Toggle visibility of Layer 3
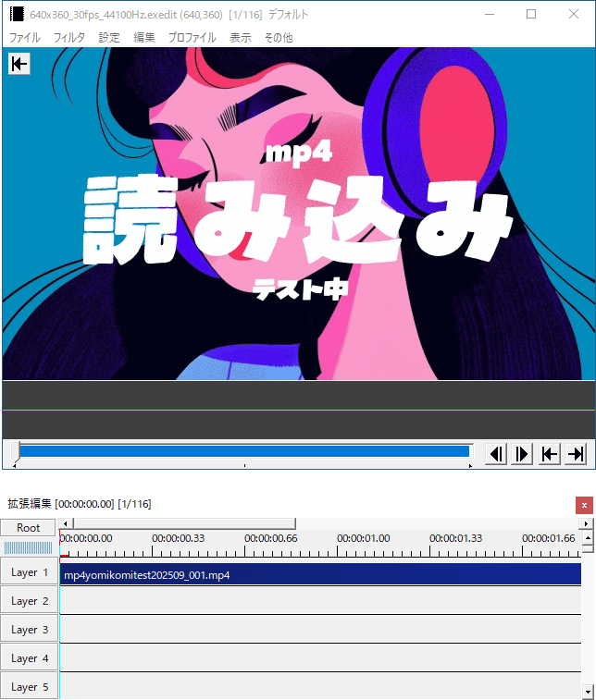 [x=30, y=630]
